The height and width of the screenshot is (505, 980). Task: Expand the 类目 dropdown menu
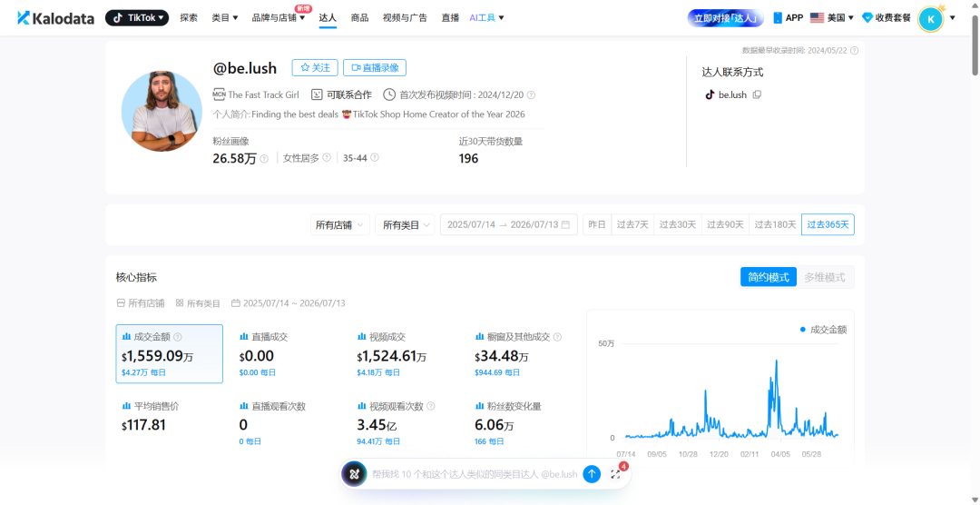(225, 18)
